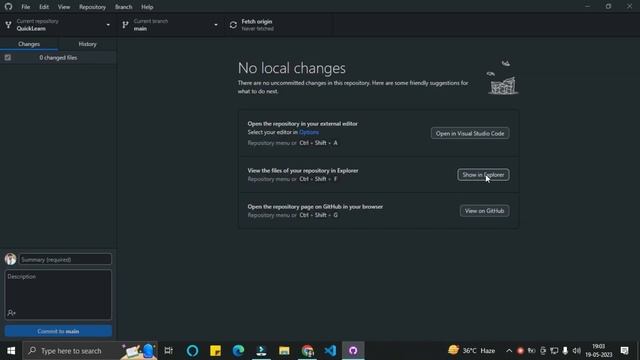Click 'Open the repository in your external editor' text
The width and height of the screenshot is (640, 360).
(302, 124)
